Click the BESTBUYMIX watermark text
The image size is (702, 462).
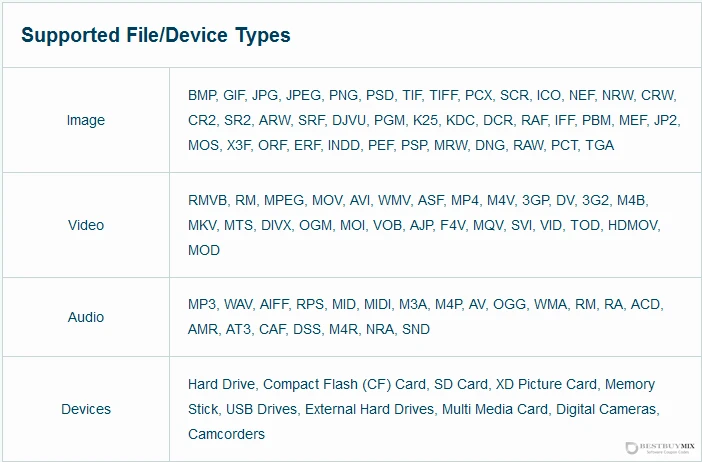(668, 446)
